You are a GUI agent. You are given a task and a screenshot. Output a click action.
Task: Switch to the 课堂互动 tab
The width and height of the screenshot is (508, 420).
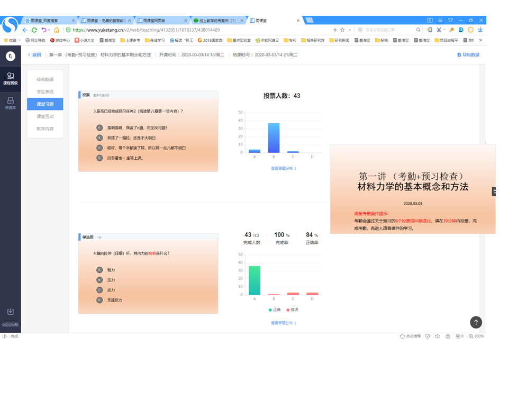coord(45,116)
